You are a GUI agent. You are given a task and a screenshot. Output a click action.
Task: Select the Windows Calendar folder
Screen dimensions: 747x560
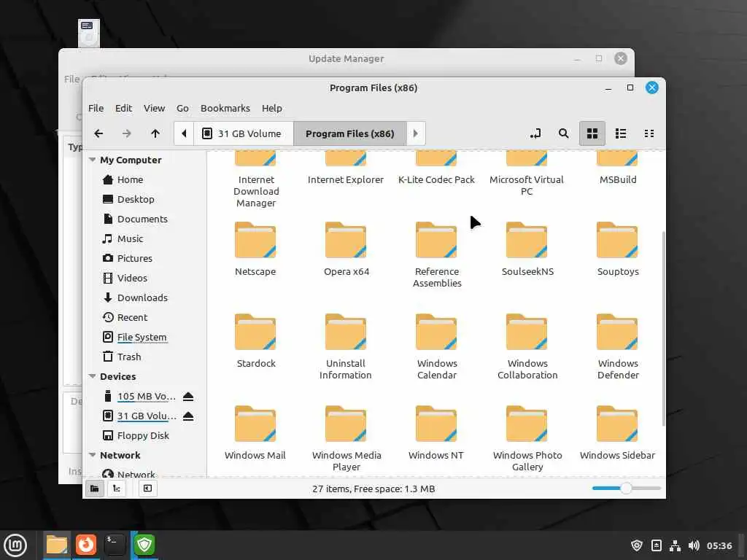[x=437, y=347]
